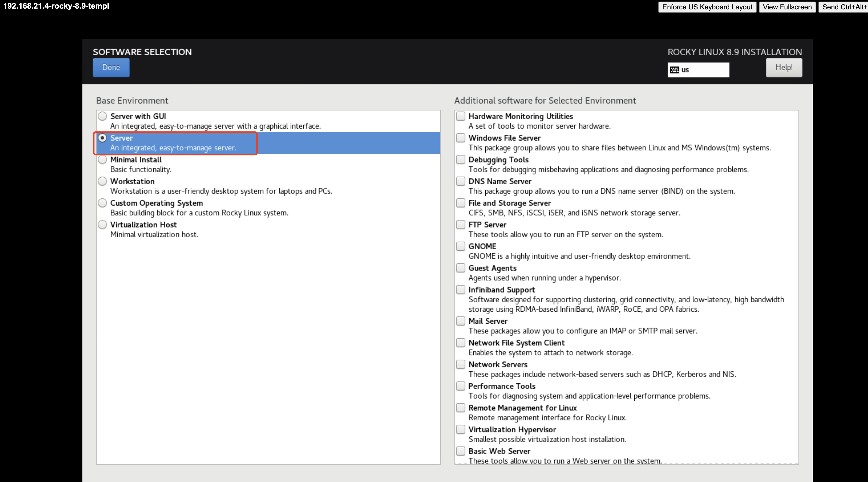The image size is (868, 482).
Task: Click the blue Done button
Action: (x=111, y=67)
